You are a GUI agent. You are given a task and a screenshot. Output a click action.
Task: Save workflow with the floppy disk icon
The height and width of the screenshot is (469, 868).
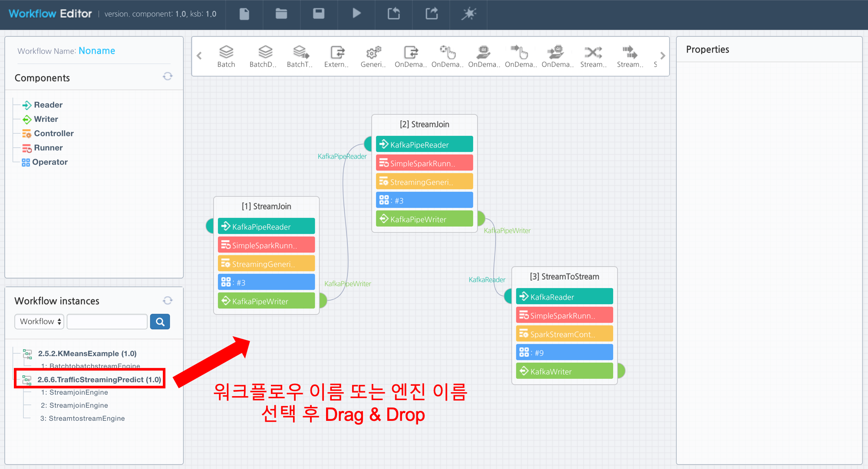pos(319,13)
